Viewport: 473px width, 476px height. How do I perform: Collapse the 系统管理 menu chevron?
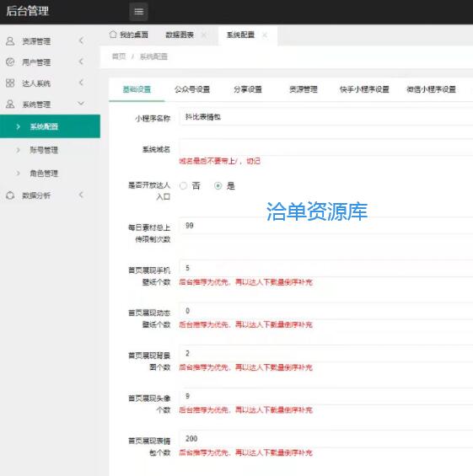pyautogui.click(x=81, y=104)
